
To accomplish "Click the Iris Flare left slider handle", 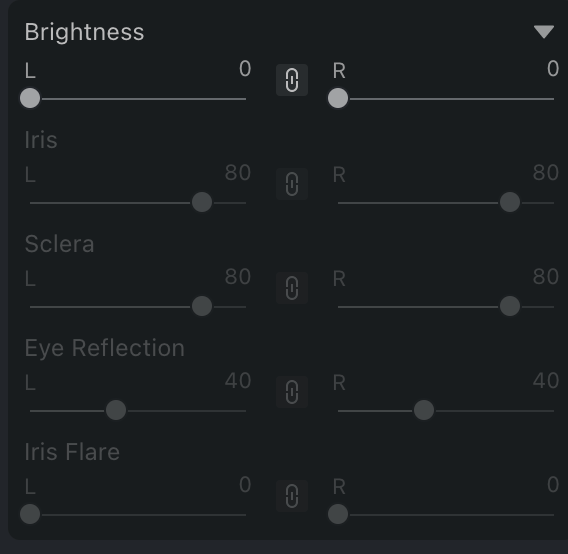I will click(30, 514).
